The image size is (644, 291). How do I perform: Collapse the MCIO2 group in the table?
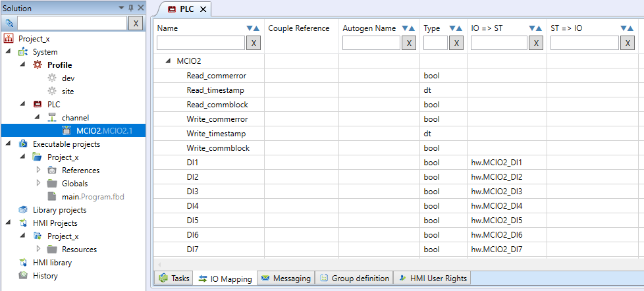pyautogui.click(x=167, y=61)
